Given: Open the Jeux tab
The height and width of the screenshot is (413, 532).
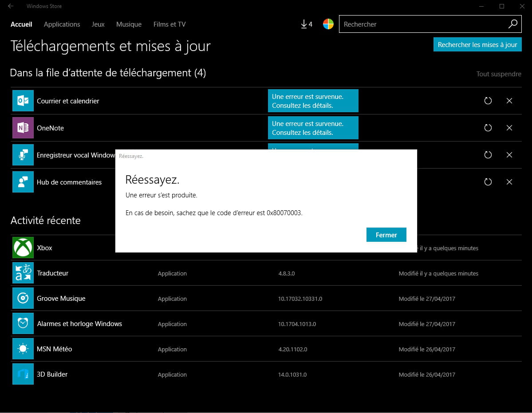Looking at the screenshot, I should pos(98,24).
